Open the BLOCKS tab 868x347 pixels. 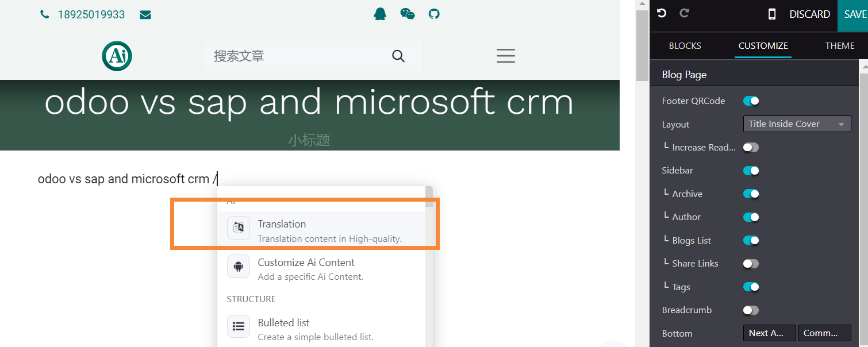[685, 46]
